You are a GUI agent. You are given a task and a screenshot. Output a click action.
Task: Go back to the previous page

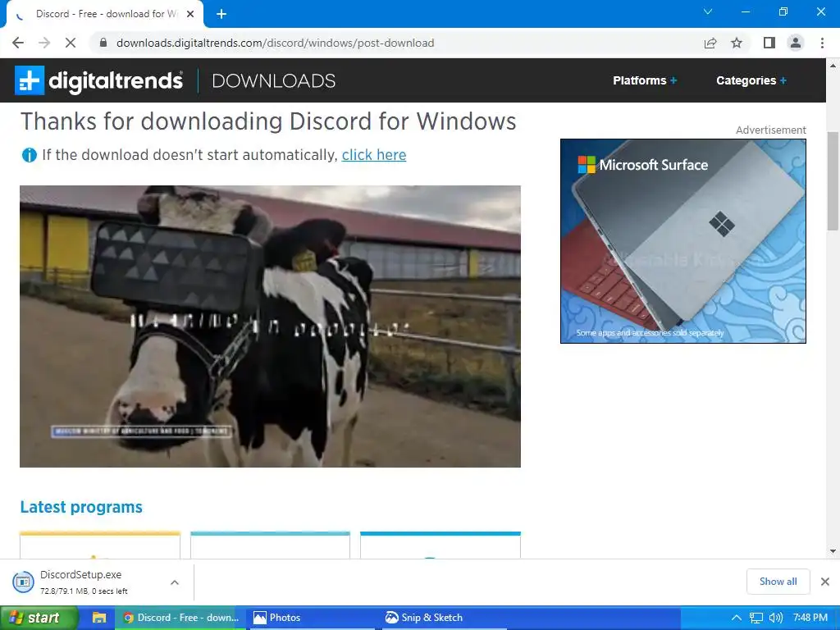pos(18,43)
